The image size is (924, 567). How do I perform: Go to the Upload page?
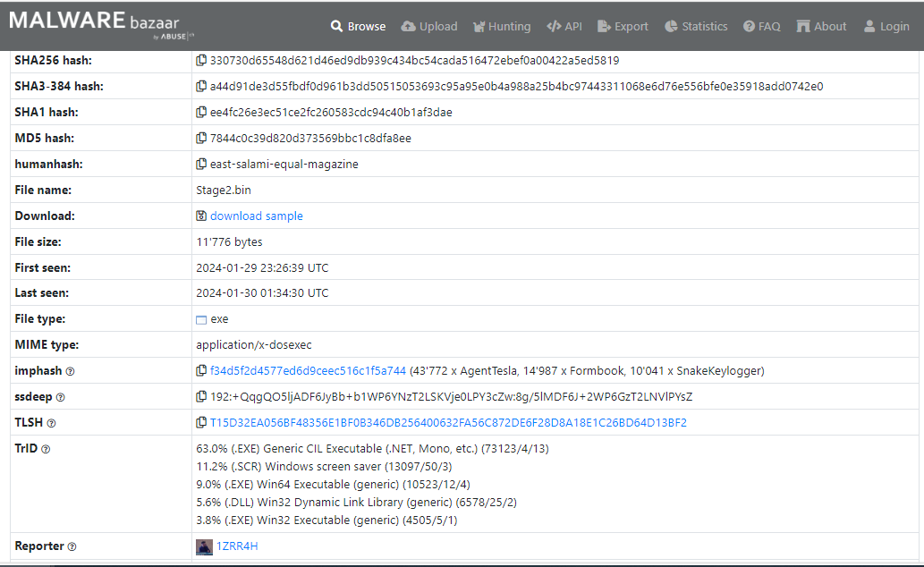coord(429,27)
